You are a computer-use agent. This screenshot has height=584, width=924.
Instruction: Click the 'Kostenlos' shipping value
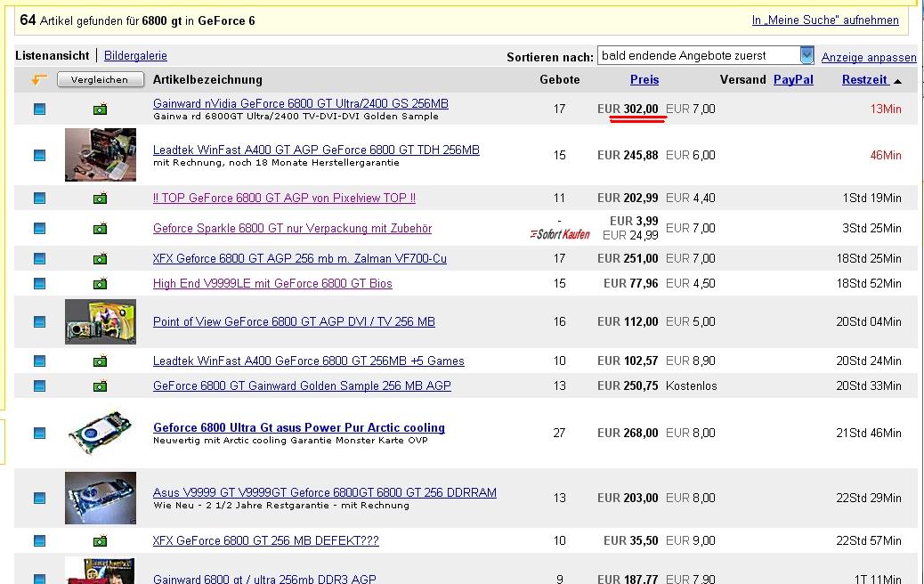coord(692,386)
